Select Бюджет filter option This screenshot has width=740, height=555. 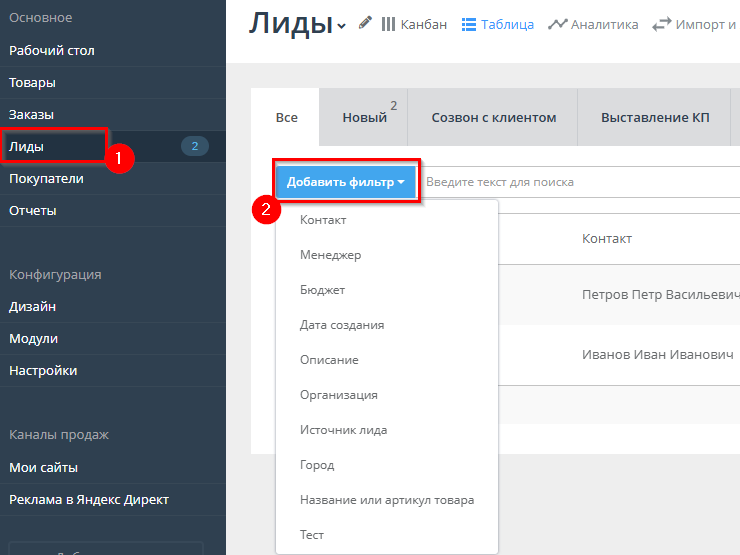[x=322, y=290]
